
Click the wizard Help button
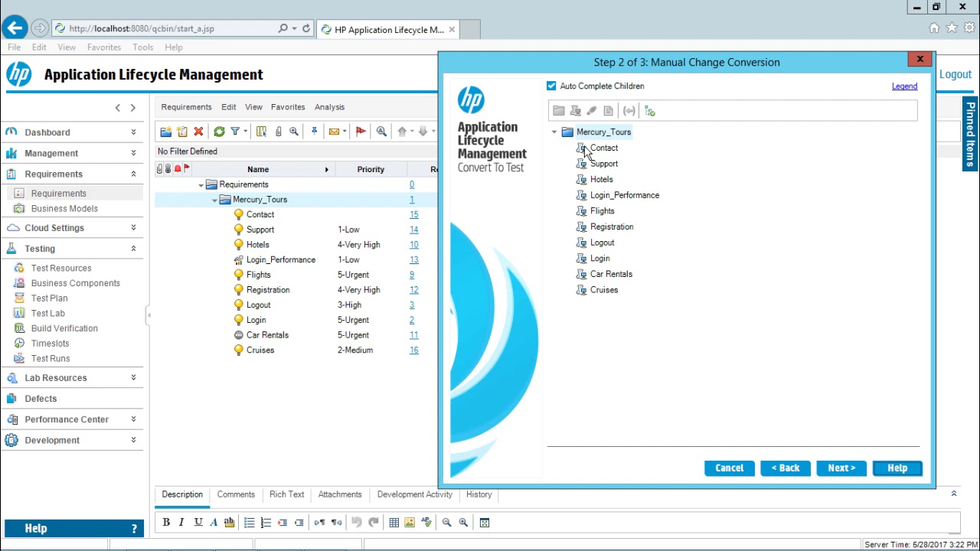pos(897,468)
